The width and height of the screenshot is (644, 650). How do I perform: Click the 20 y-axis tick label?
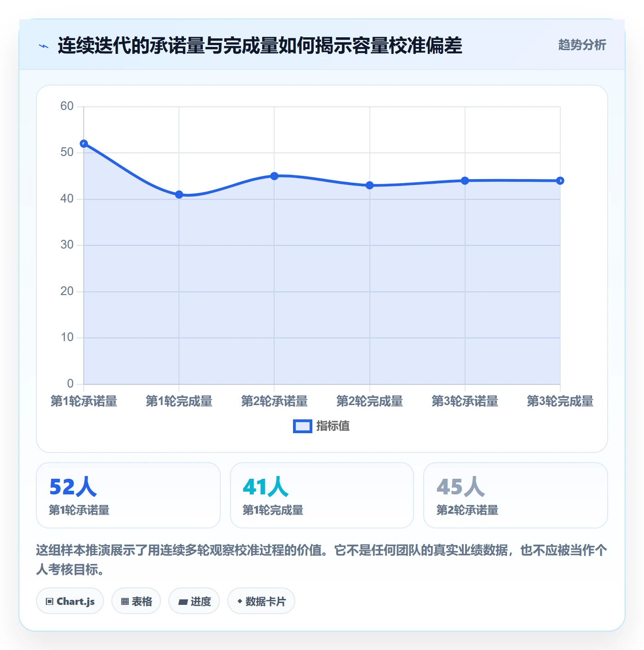click(67, 291)
